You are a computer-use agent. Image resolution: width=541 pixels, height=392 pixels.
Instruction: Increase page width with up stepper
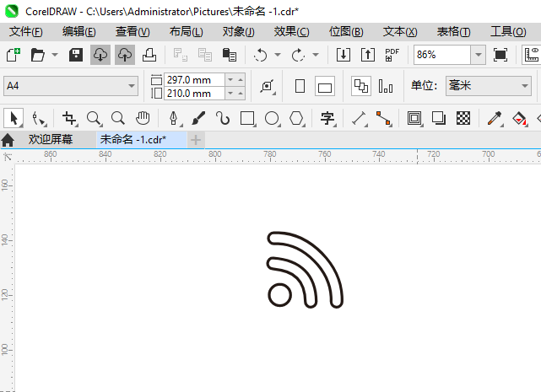click(241, 80)
